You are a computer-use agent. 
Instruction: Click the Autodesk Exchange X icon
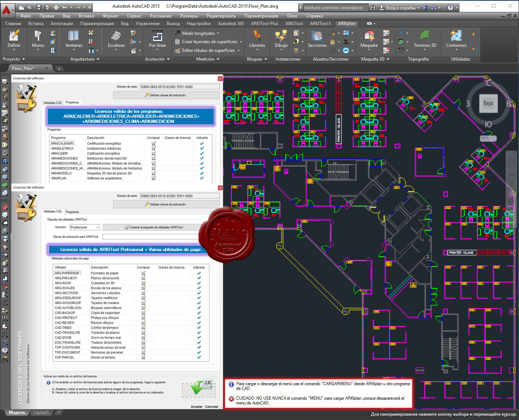425,7
